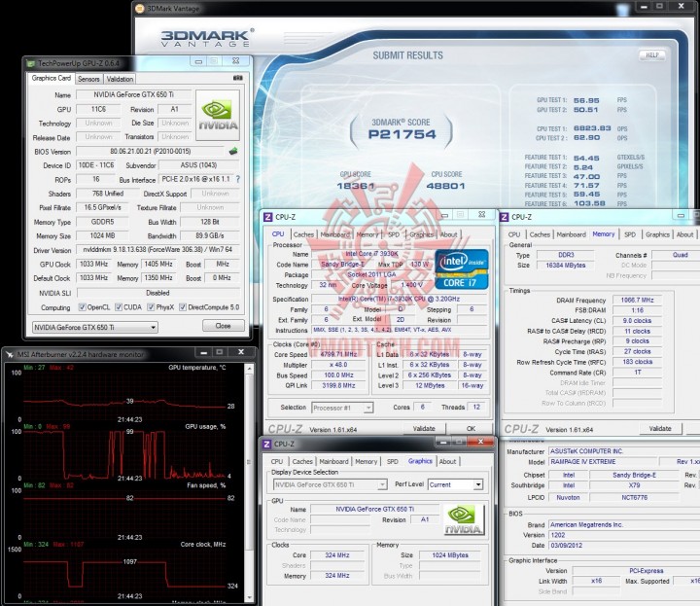Click the Memory Size 1024 MB field in GPU-Z

[x=103, y=235]
